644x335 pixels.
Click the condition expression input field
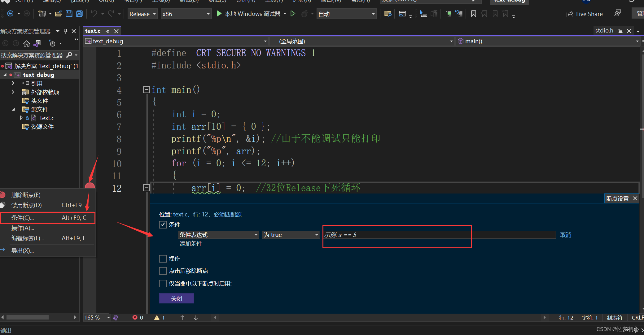click(x=439, y=235)
